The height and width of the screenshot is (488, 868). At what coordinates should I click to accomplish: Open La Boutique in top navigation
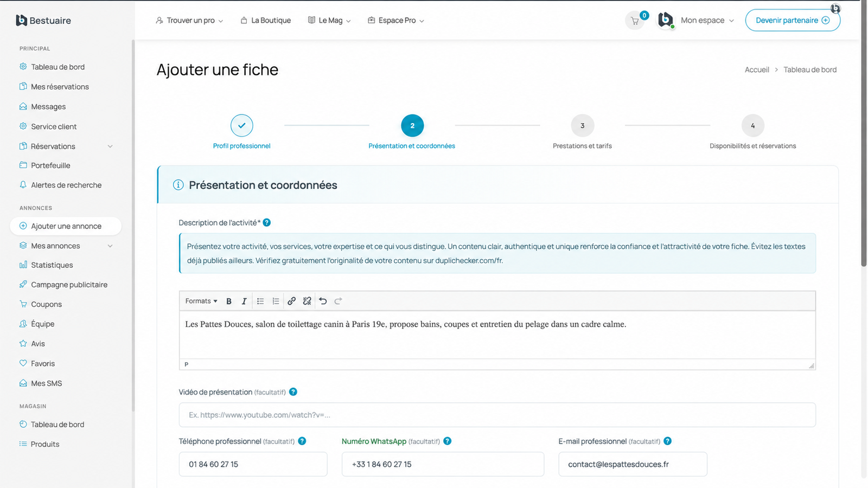coord(266,21)
